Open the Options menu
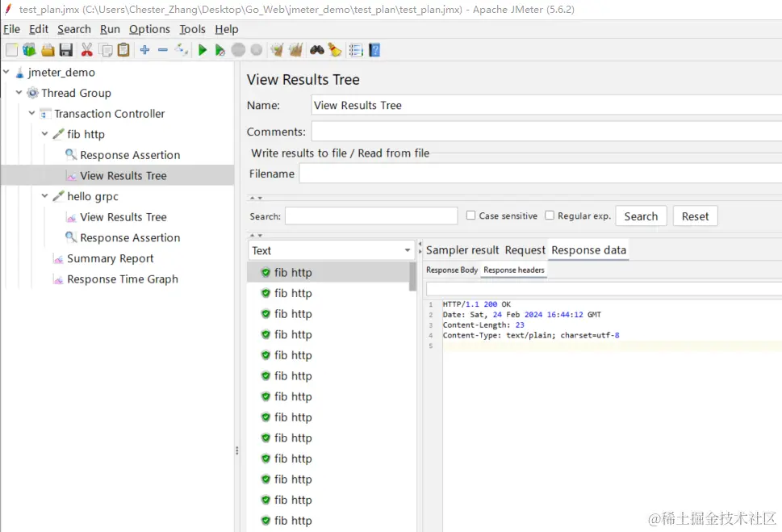Screen dimensions: 782x532 point(149,29)
